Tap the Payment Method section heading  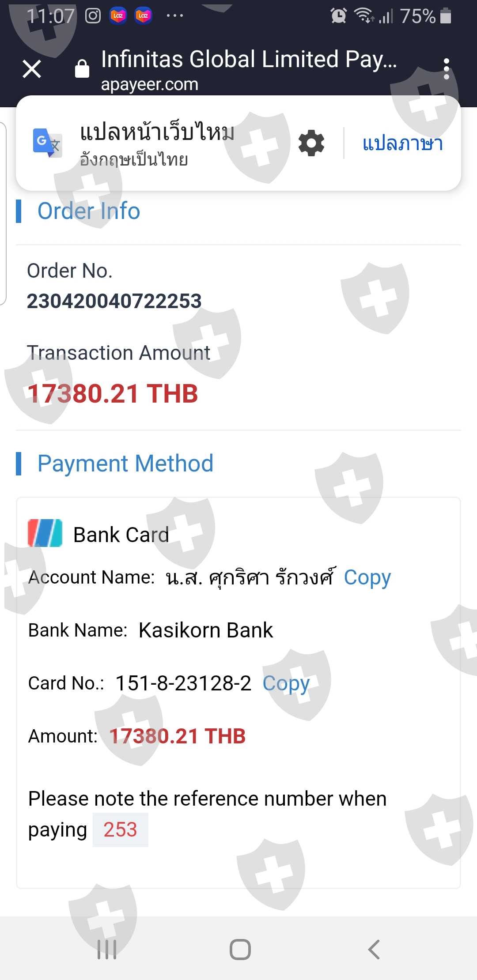pos(125,464)
